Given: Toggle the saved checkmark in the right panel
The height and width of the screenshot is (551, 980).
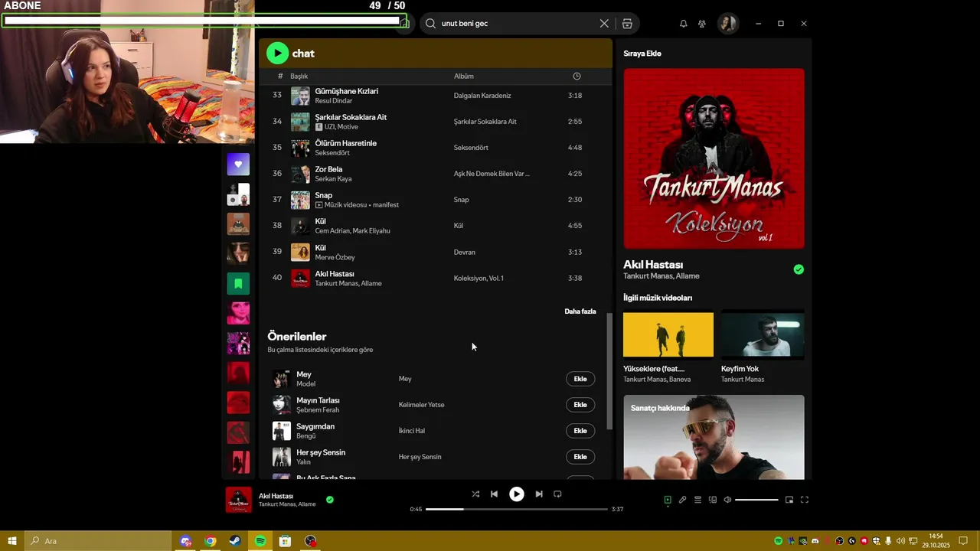Looking at the screenshot, I should click(x=799, y=269).
